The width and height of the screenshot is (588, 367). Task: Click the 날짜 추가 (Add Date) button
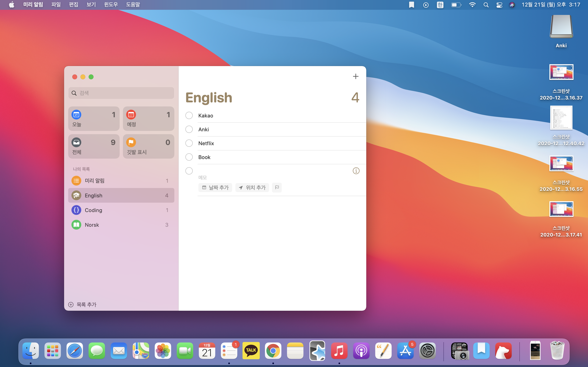point(215,187)
